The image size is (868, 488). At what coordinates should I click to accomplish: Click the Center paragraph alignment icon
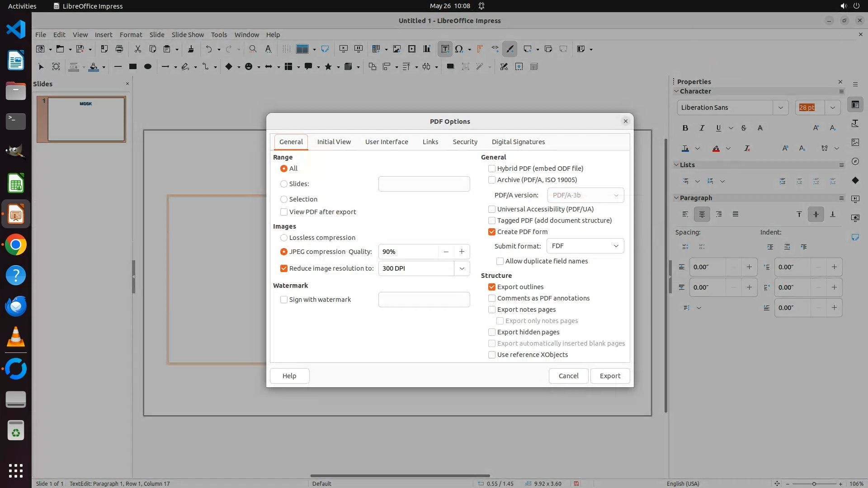tap(702, 214)
